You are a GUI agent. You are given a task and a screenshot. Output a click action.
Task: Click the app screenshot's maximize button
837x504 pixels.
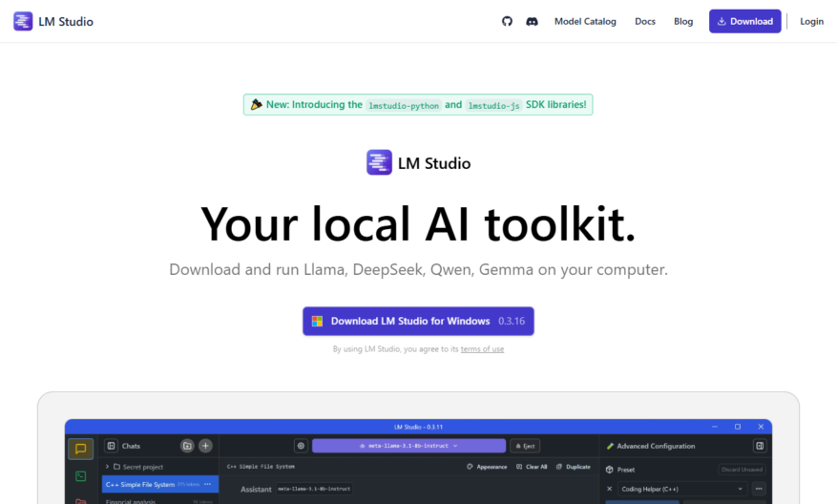coord(738,427)
